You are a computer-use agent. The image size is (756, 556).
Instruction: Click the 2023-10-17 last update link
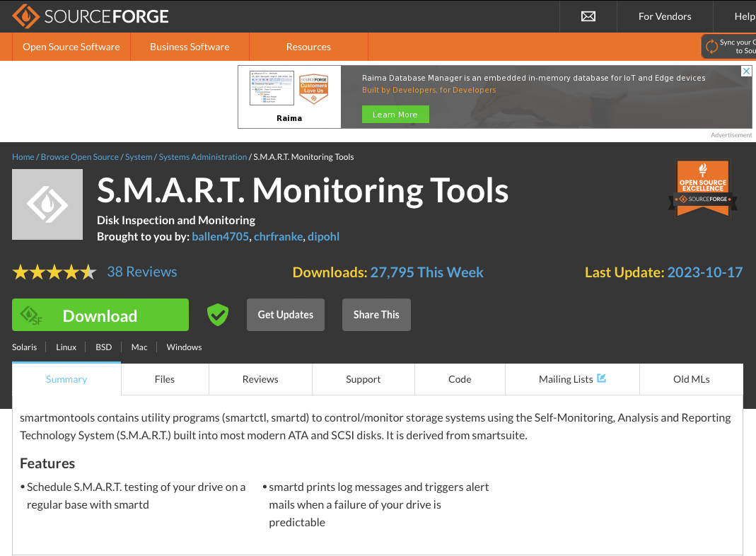pyautogui.click(x=705, y=272)
